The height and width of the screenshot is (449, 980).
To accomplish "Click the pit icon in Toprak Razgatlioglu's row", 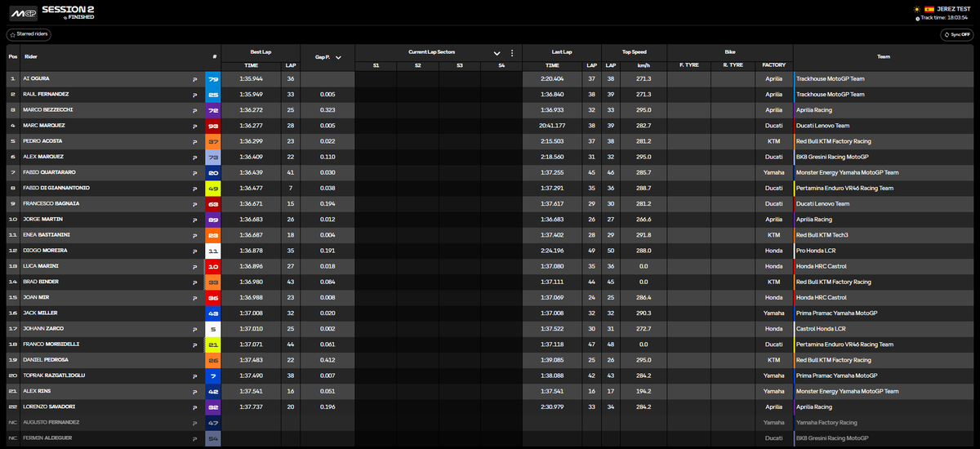I will [194, 376].
